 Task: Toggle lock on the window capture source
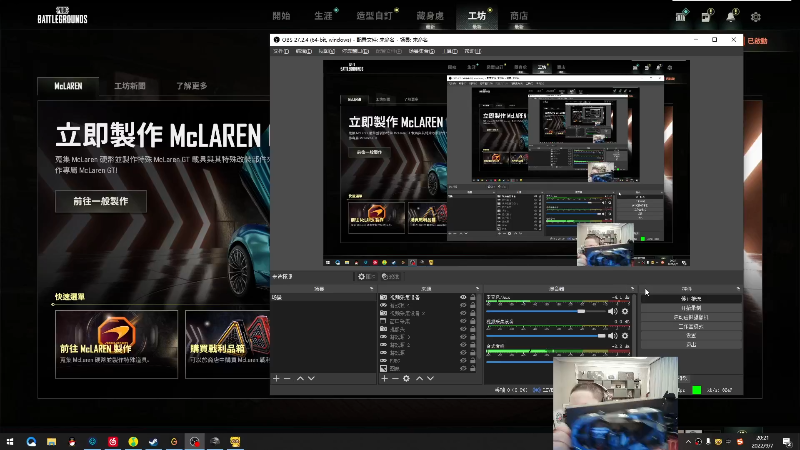pyautogui.click(x=472, y=321)
